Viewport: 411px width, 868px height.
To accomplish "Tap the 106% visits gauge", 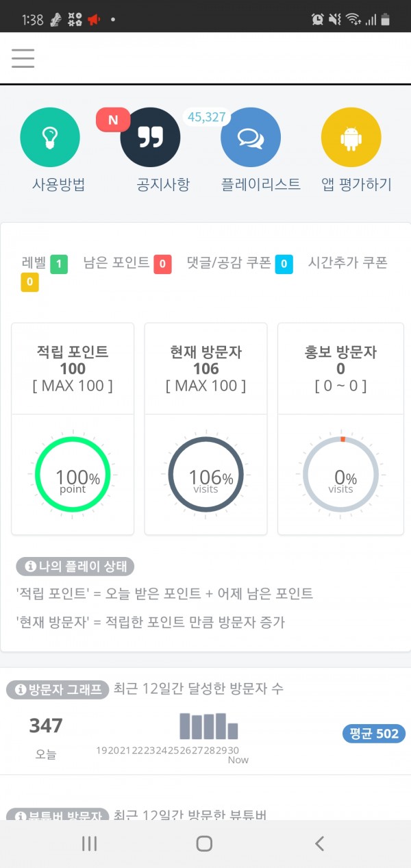I will click(x=206, y=474).
